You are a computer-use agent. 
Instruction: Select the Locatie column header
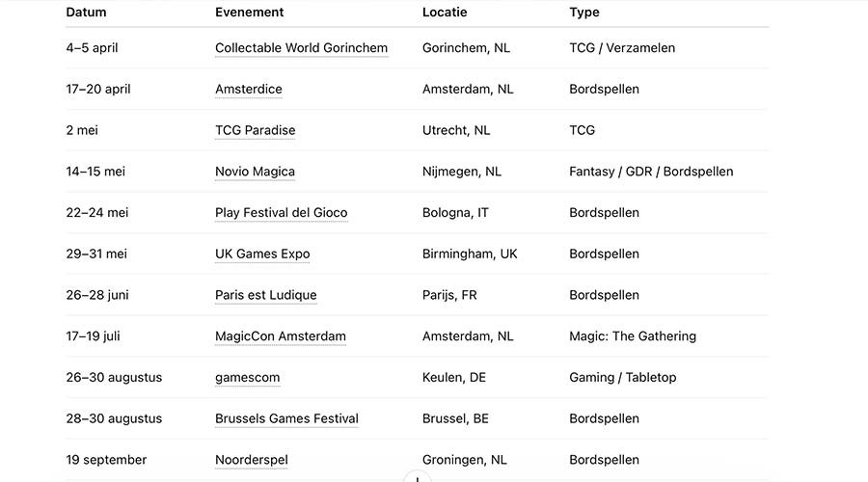click(x=445, y=13)
